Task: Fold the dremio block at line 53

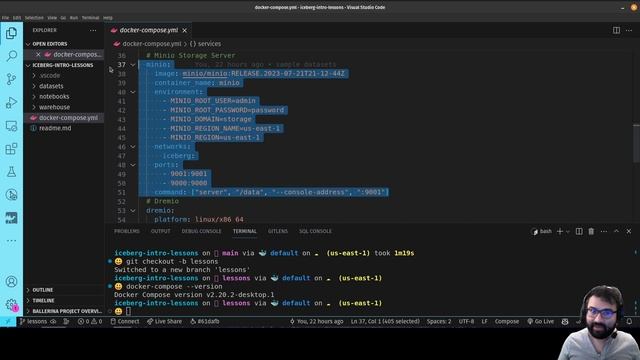Action: point(133,211)
